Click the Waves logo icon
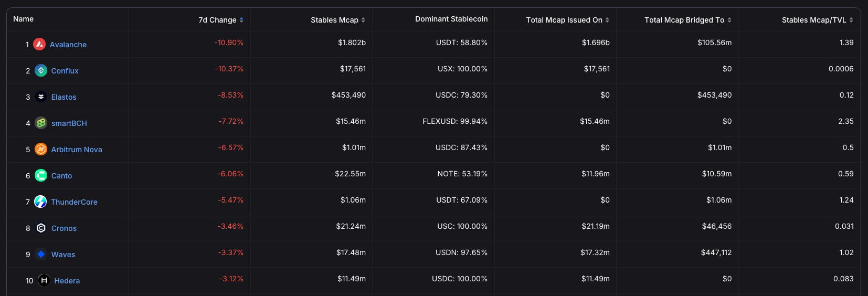 (x=41, y=254)
